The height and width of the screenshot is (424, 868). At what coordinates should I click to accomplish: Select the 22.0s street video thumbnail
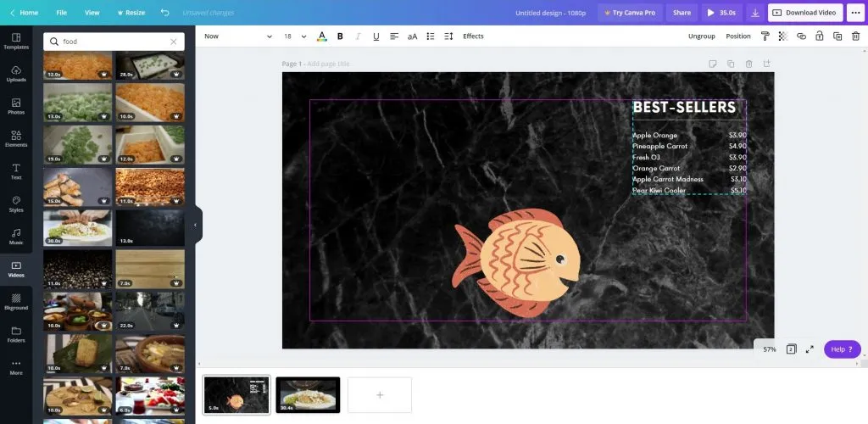point(150,311)
